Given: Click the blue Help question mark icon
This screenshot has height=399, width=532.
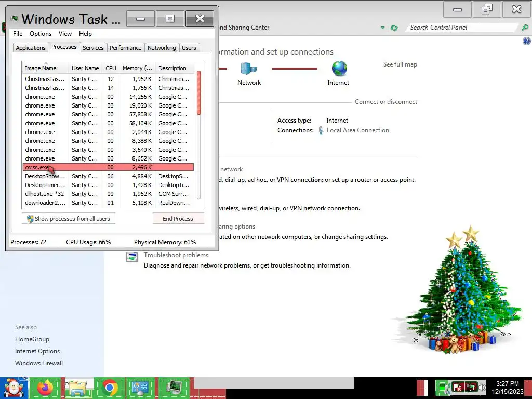Looking at the screenshot, I should (526, 41).
